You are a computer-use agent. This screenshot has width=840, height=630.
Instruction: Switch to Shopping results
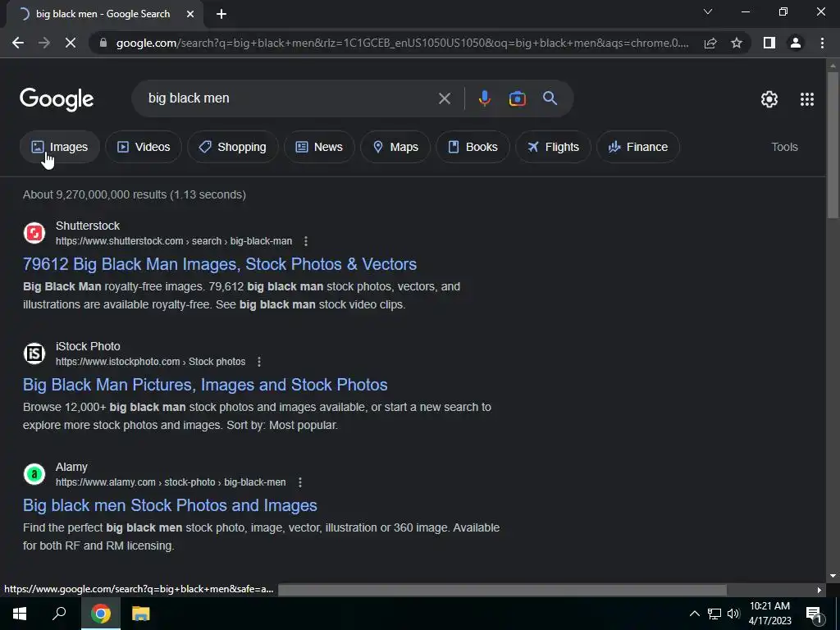pyautogui.click(x=232, y=147)
